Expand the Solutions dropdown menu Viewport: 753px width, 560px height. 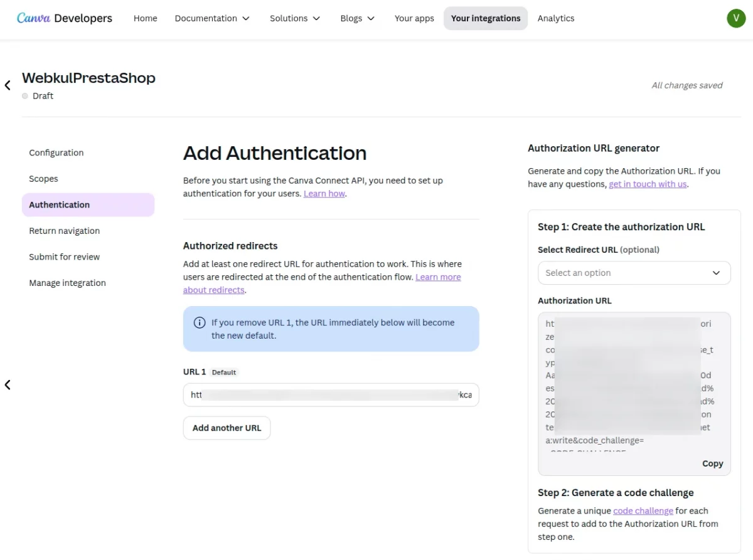click(295, 18)
